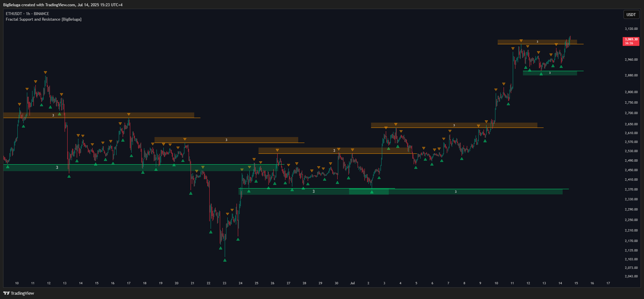644x299 pixels.
Task: Select price axis label 2,410.00
Action: [x=631, y=180]
